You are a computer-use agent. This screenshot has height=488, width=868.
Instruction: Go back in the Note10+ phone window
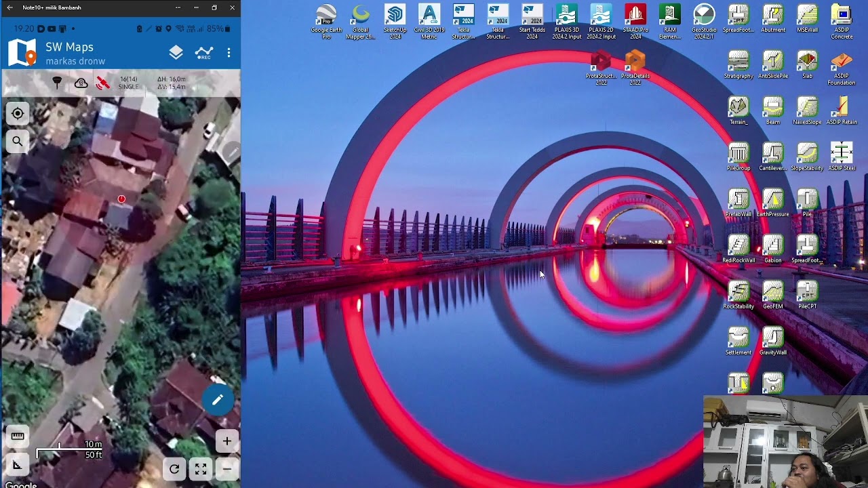tap(9, 7)
